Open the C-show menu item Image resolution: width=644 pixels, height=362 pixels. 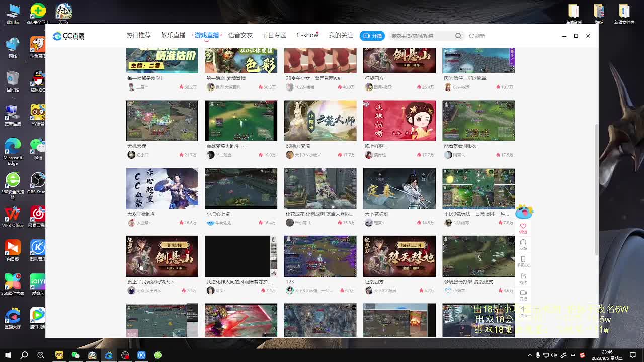307,35
